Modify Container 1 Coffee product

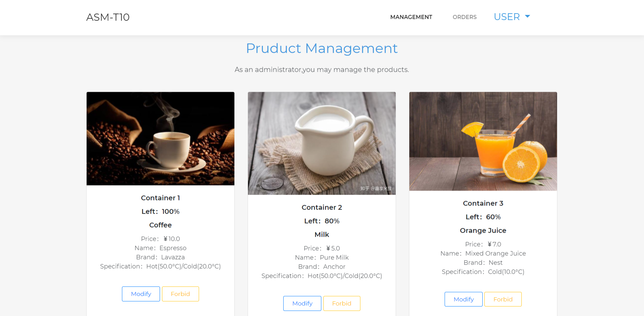click(141, 294)
